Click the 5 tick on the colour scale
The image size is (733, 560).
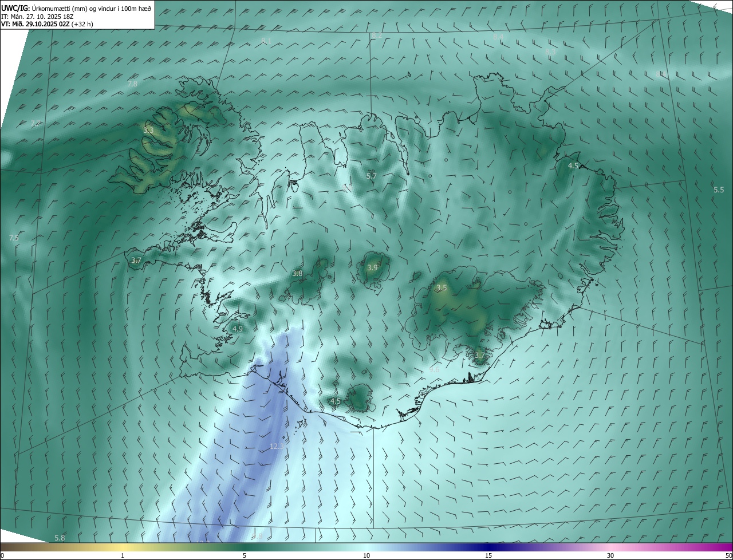(x=245, y=555)
